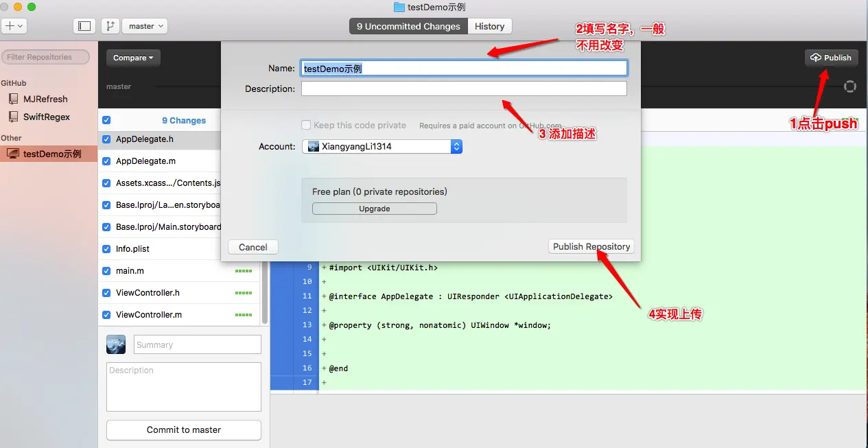This screenshot has width=868, height=448.
Task: Click the SwiftRegex repository book icon
Action: click(x=13, y=117)
